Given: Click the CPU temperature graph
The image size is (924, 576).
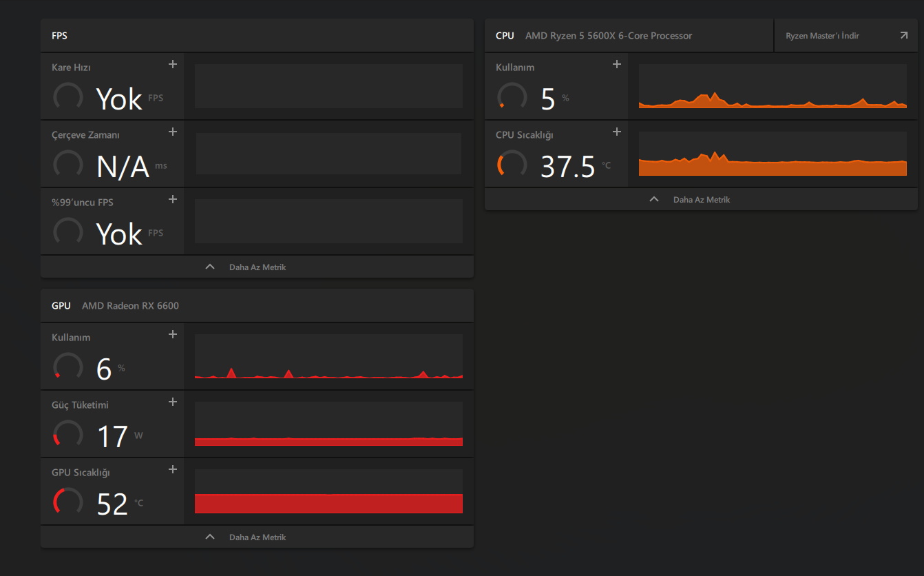Looking at the screenshot, I should point(773,154).
